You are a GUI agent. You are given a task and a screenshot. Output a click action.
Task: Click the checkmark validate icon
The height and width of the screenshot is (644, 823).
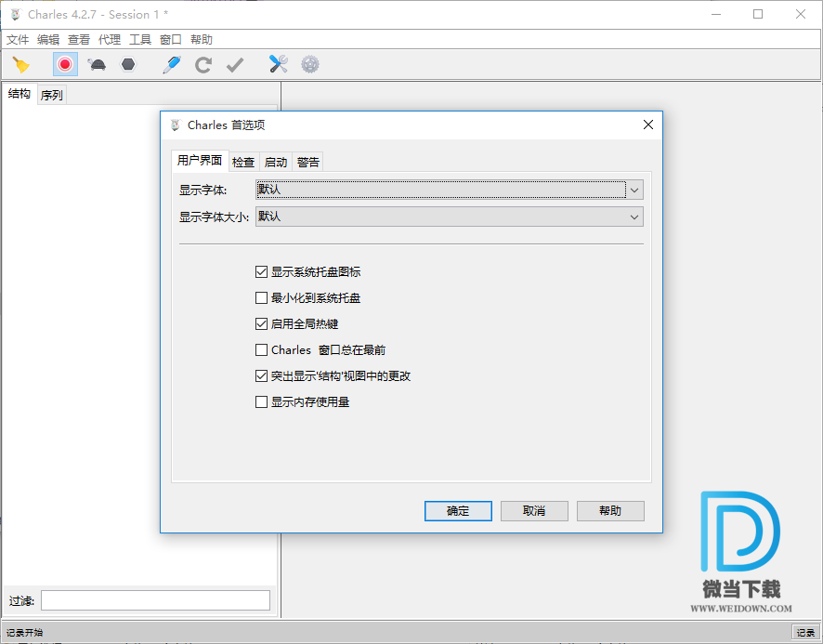[x=235, y=65]
